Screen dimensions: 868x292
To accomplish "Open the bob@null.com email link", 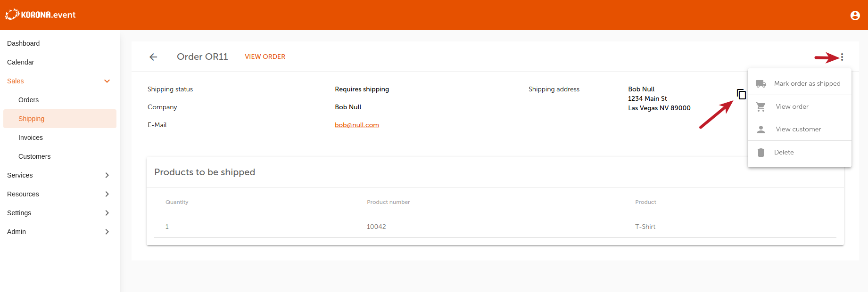I will [x=357, y=125].
